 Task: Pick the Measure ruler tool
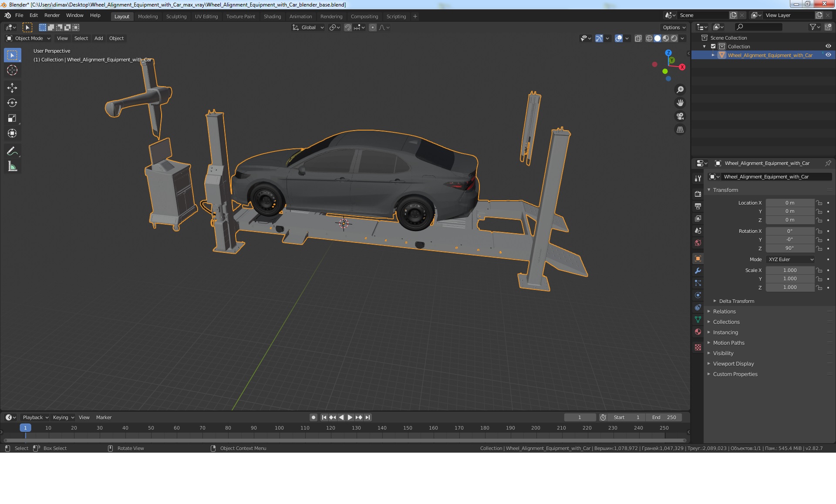12,167
